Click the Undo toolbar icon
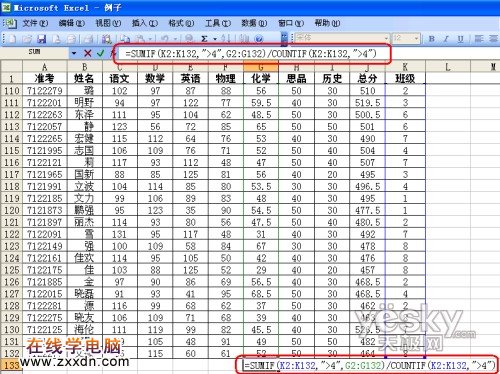 pyautogui.click(x=165, y=39)
